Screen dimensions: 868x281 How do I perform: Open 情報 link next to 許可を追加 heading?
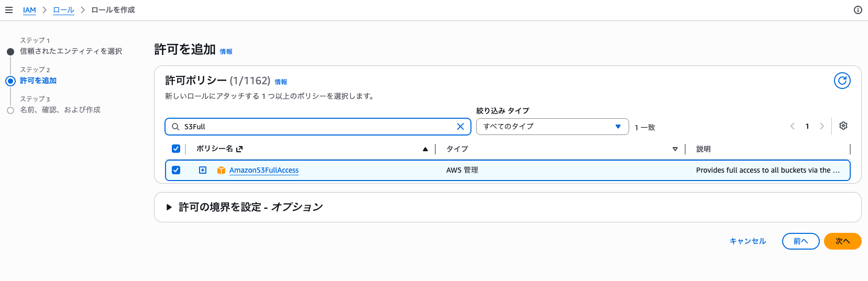[x=226, y=51]
